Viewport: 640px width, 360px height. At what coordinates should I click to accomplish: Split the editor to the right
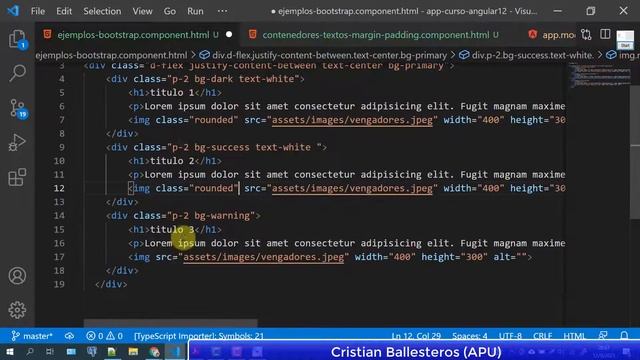tap(605, 34)
